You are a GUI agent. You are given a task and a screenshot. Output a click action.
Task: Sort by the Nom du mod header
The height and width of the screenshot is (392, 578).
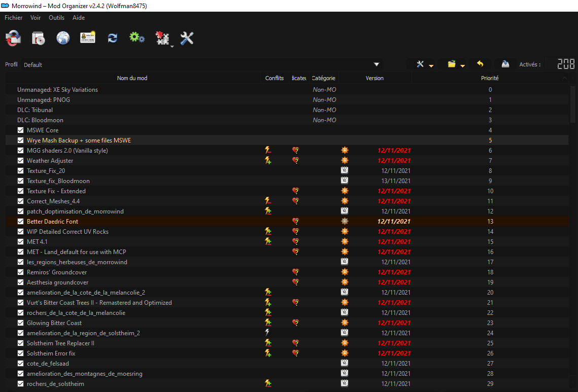(132, 78)
